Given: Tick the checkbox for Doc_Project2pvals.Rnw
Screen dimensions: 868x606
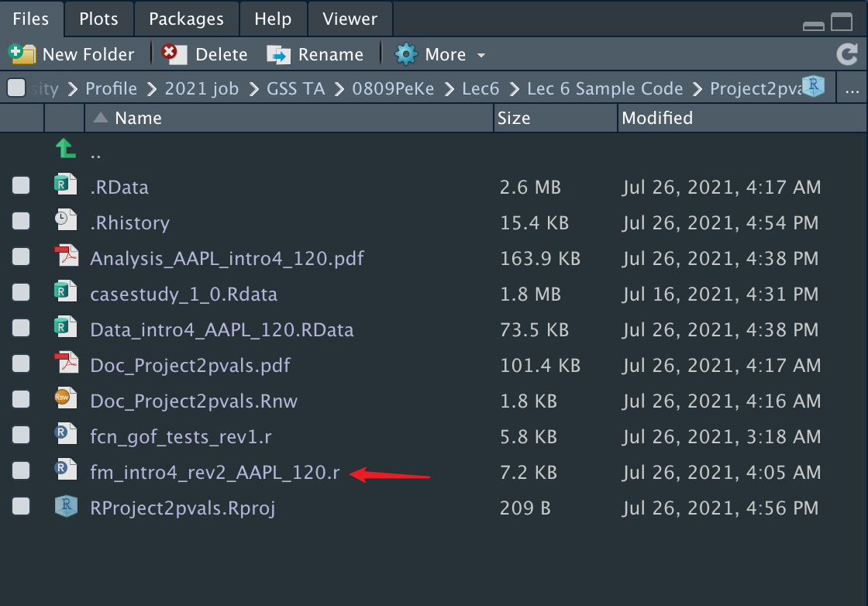Looking at the screenshot, I should tap(21, 400).
